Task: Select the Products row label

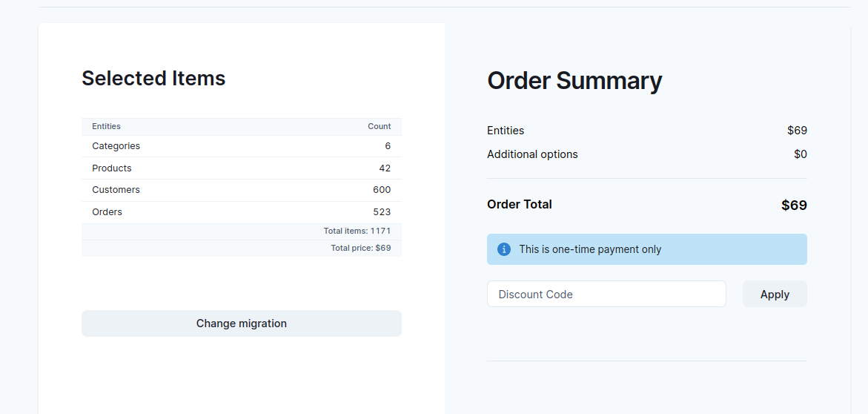Action: 112,168
